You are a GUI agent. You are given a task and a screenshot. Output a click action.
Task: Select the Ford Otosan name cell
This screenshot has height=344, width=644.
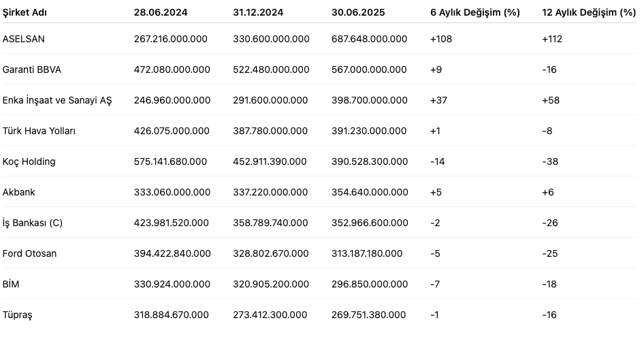pyautogui.click(x=30, y=253)
